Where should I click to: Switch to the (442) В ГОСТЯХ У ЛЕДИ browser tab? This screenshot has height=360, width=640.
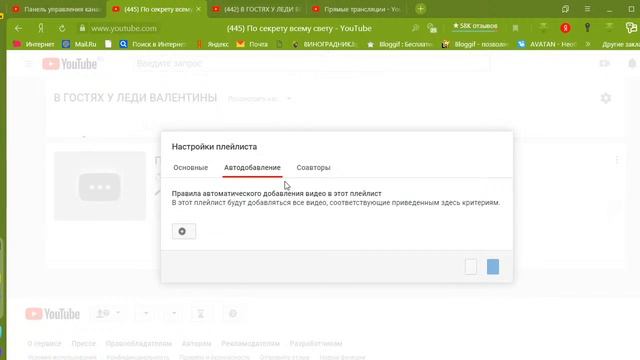[257, 9]
